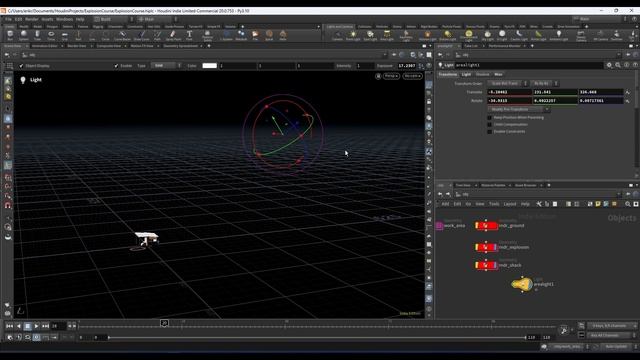Click the search icon in the parameter pane
This screenshot has height=360, width=640.
click(x=618, y=65)
